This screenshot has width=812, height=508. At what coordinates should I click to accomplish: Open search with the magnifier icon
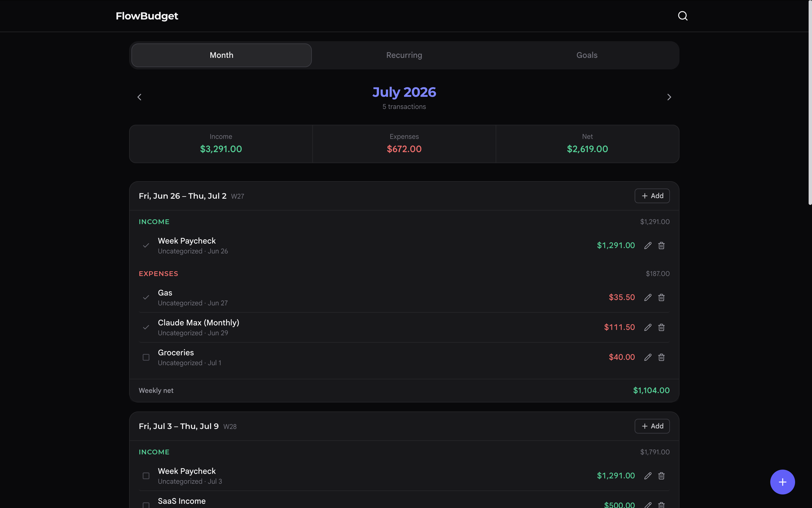(683, 16)
